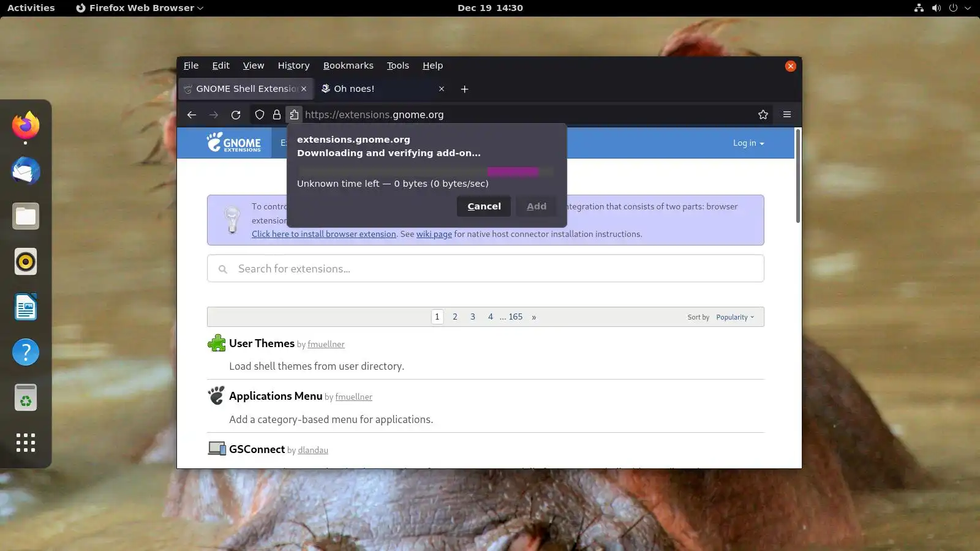Select page 1 in pagination
Screen dimensions: 980x551
click(x=437, y=317)
